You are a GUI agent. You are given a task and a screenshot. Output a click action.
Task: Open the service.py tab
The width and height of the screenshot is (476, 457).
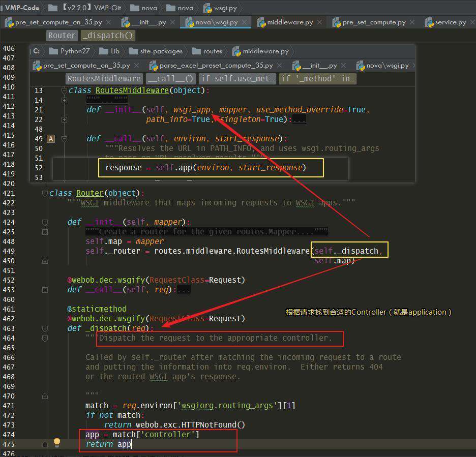(x=451, y=22)
